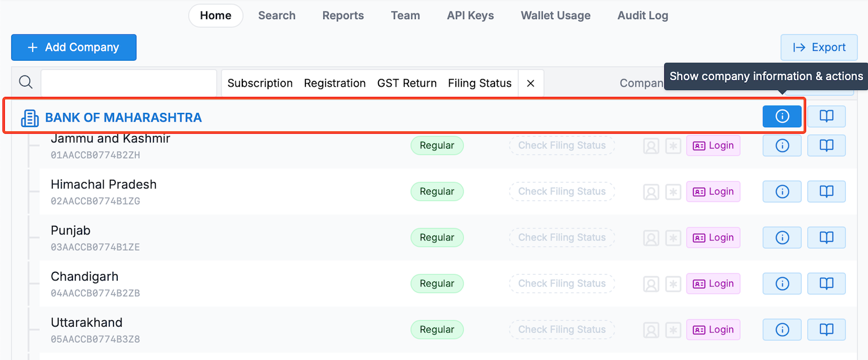Click user icon in Jammu and Kashmir row
The width and height of the screenshot is (868, 360).
651,145
